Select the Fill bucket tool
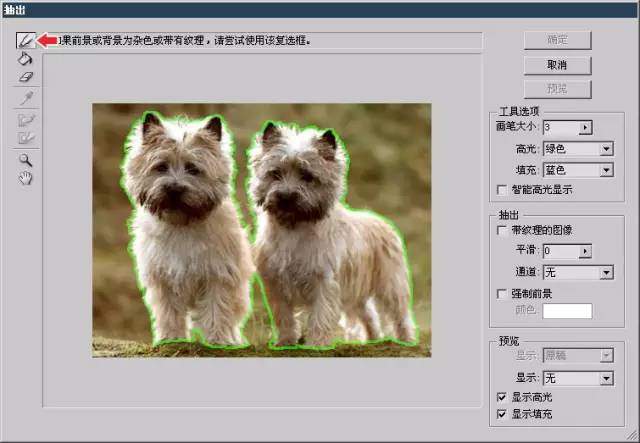The width and height of the screenshot is (640, 443). (x=25, y=59)
